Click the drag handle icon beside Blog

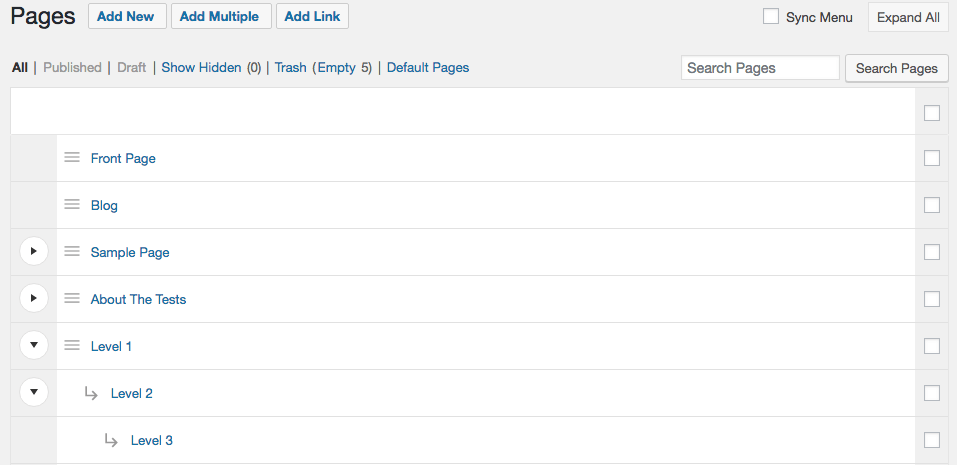coord(72,205)
